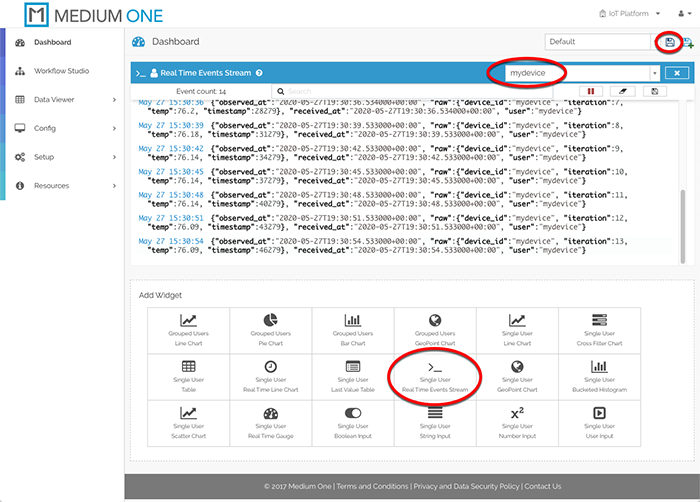The width and height of the screenshot is (700, 502).
Task: Click the save dashboard icon
Action: point(669,42)
